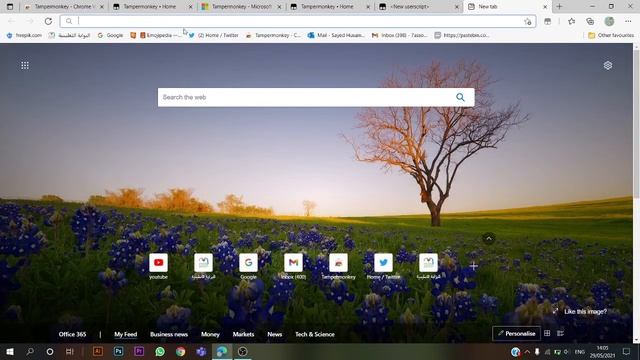The width and height of the screenshot is (640, 360).
Task: Expand the Other favourites folder
Action: tap(611, 36)
